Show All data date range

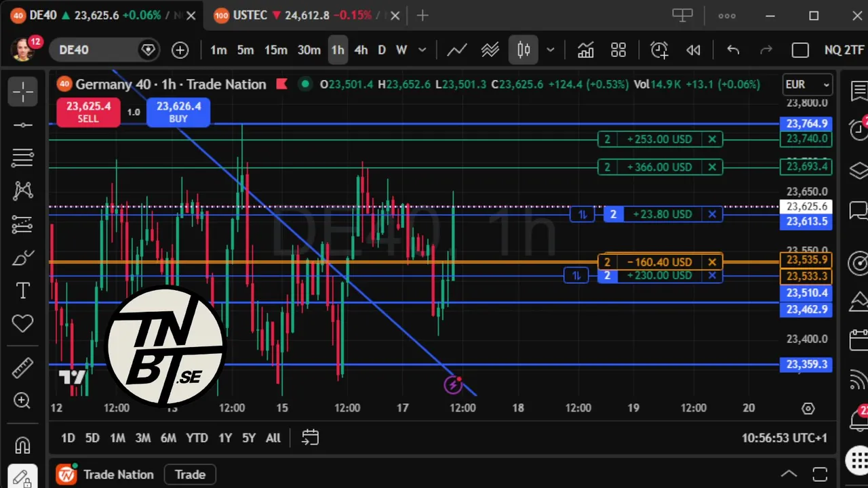(x=273, y=438)
